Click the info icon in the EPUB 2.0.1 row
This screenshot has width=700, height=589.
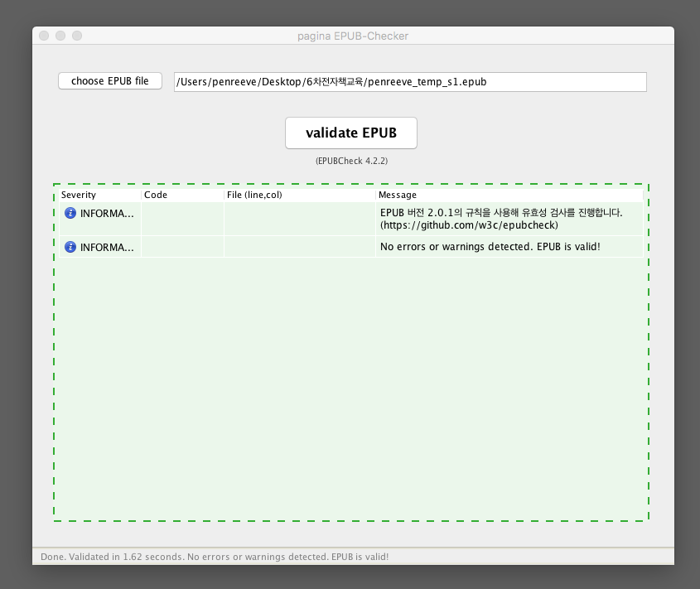[x=70, y=213]
